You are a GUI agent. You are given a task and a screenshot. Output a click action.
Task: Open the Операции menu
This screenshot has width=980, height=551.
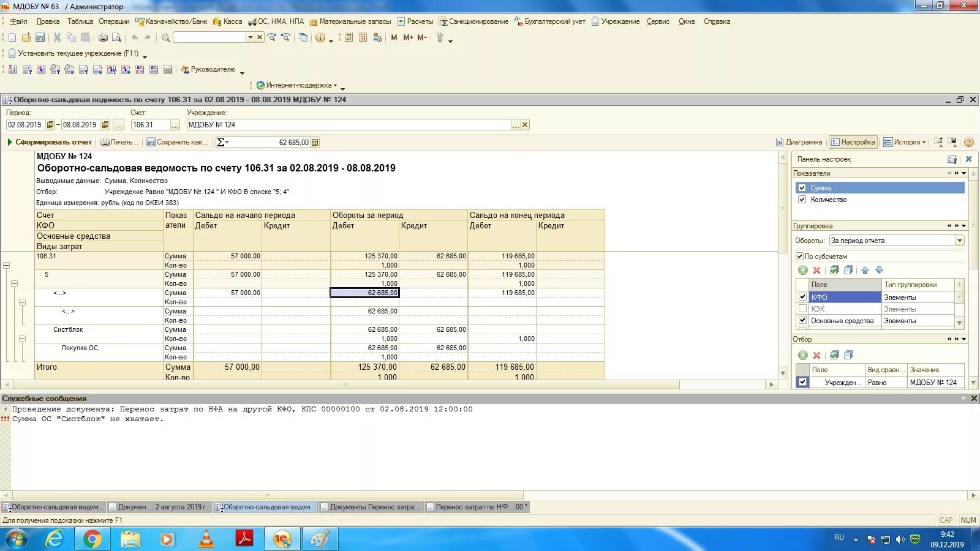114,21
